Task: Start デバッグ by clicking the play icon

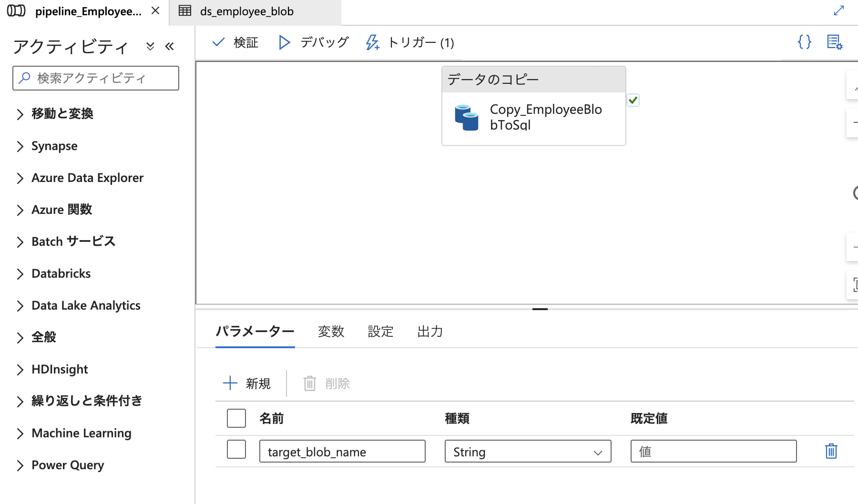Action: pyautogui.click(x=284, y=42)
